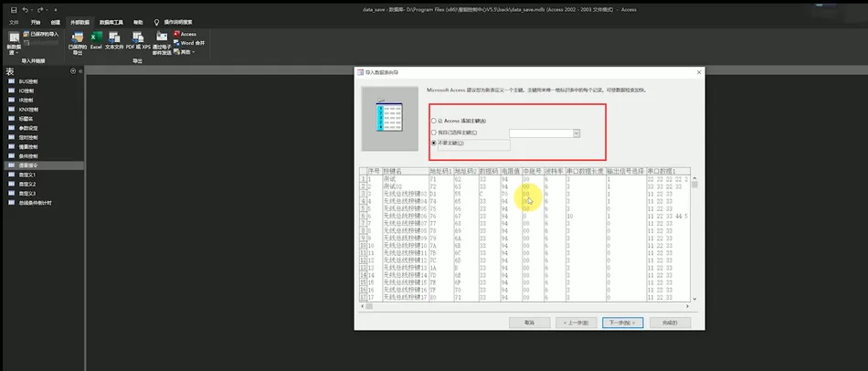Close the 导入数据表向导 dialog
868x371 pixels.
pyautogui.click(x=699, y=72)
